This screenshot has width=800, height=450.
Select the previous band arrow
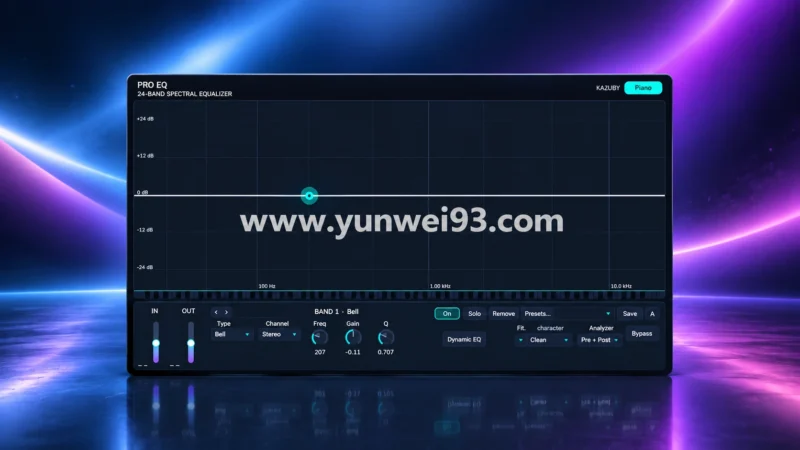[x=216, y=312]
